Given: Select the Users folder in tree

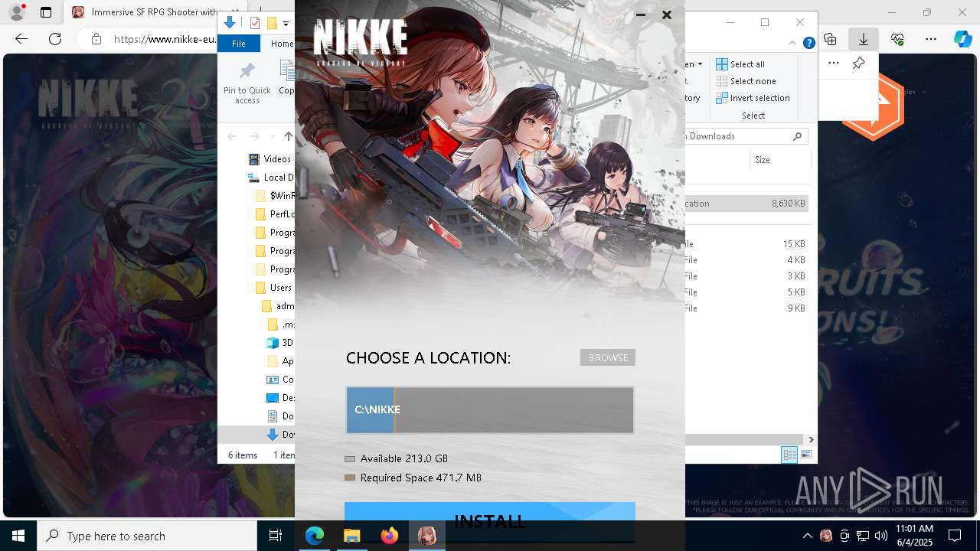Looking at the screenshot, I should [274, 288].
